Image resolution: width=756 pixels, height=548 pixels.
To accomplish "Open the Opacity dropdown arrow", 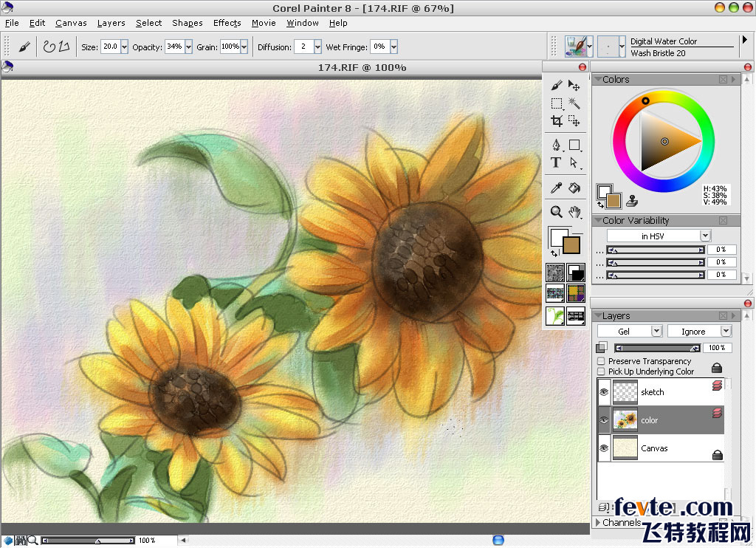I will pos(188,47).
